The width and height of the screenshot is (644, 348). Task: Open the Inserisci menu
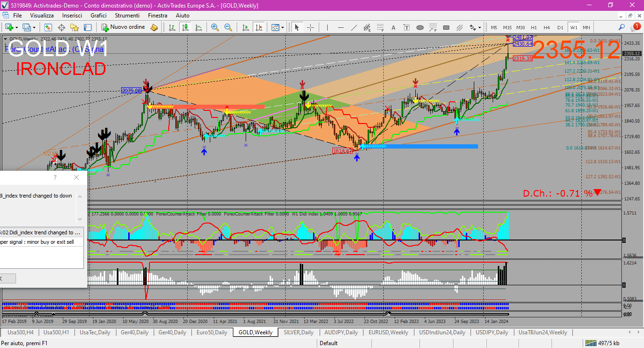pyautogui.click(x=72, y=16)
